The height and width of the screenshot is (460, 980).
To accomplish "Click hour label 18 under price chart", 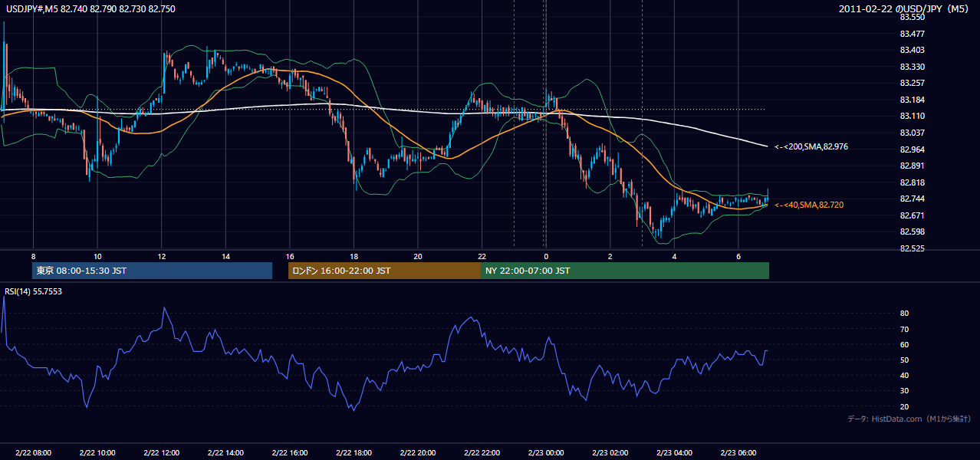I will click(x=354, y=256).
